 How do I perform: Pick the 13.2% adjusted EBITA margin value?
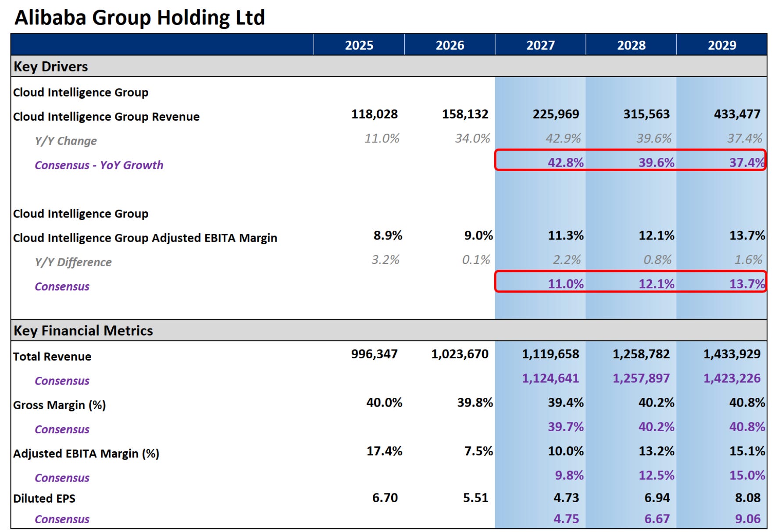[657, 451]
